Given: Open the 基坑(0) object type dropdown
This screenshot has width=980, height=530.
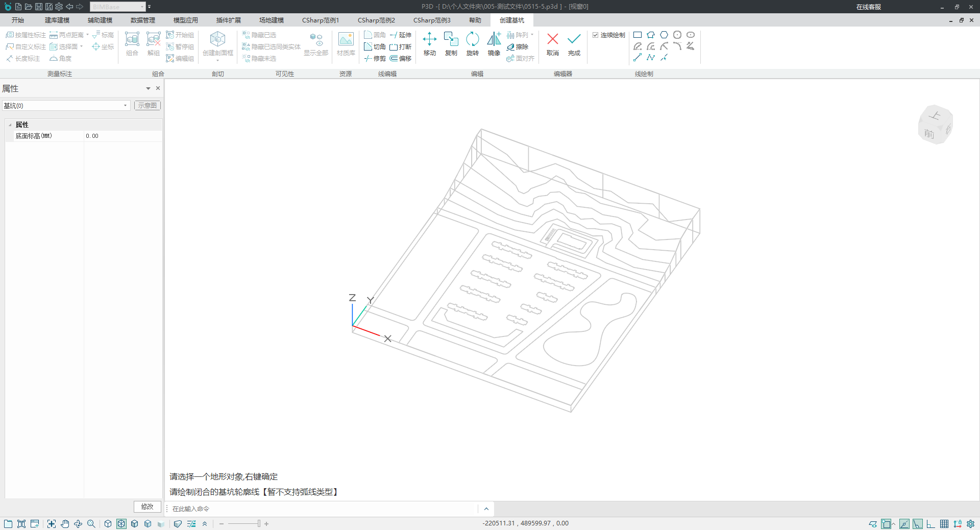Looking at the screenshot, I should pos(125,106).
